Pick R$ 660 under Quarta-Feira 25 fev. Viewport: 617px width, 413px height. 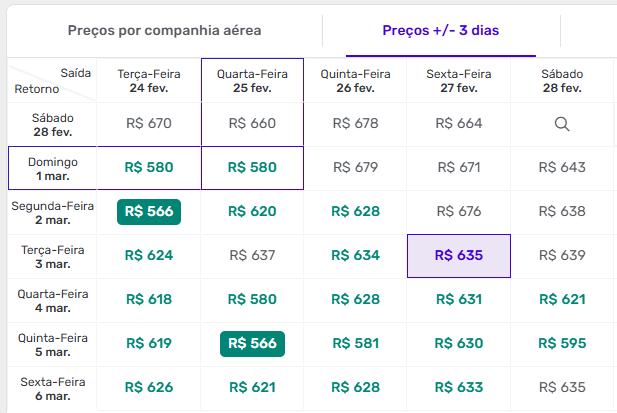click(252, 124)
